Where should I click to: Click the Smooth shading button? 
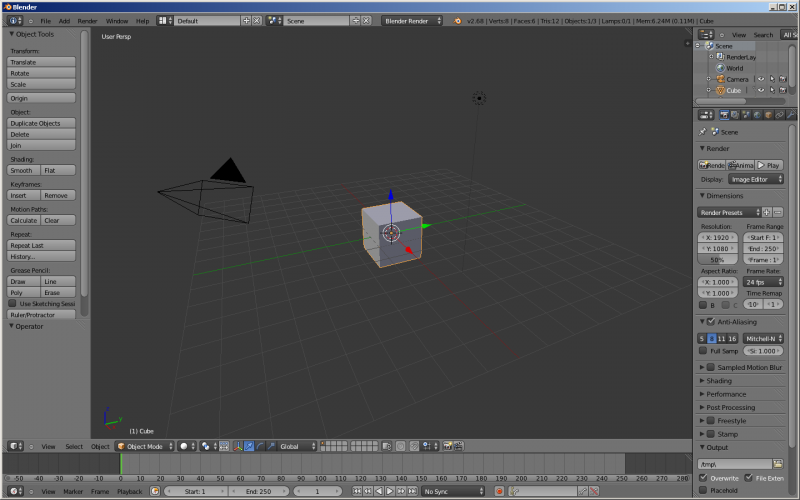point(24,170)
